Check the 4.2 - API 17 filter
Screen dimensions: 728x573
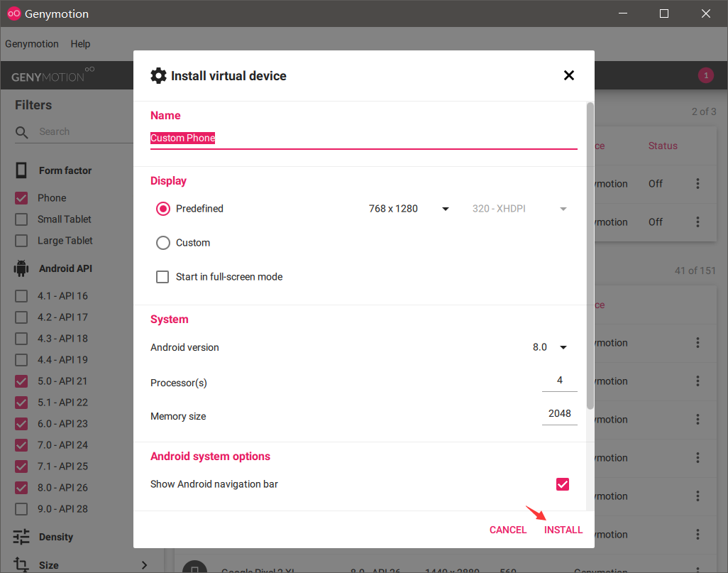[21, 317]
